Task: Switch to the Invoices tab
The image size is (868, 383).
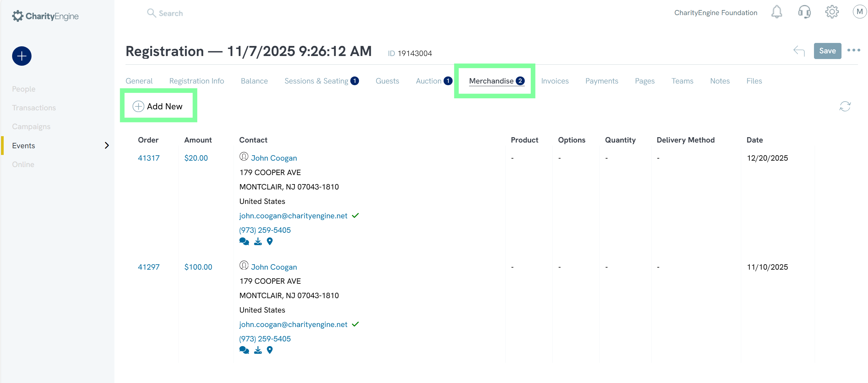Action: pyautogui.click(x=555, y=81)
